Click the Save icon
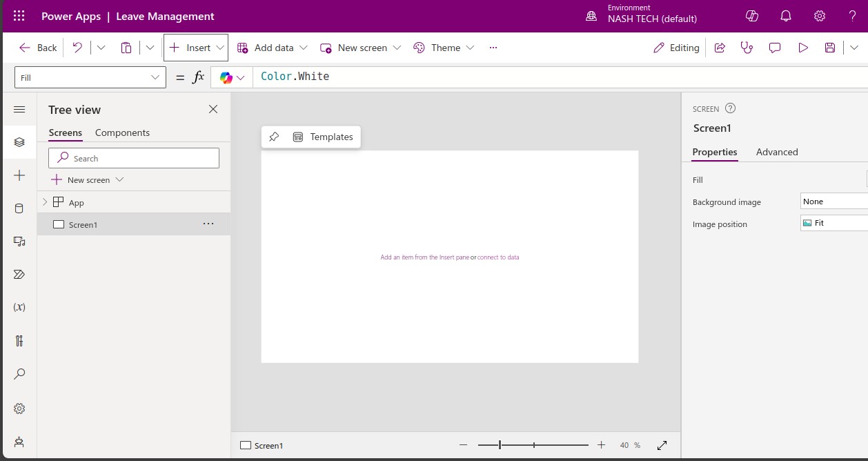Viewport: 868px width, 461px height. (830, 48)
